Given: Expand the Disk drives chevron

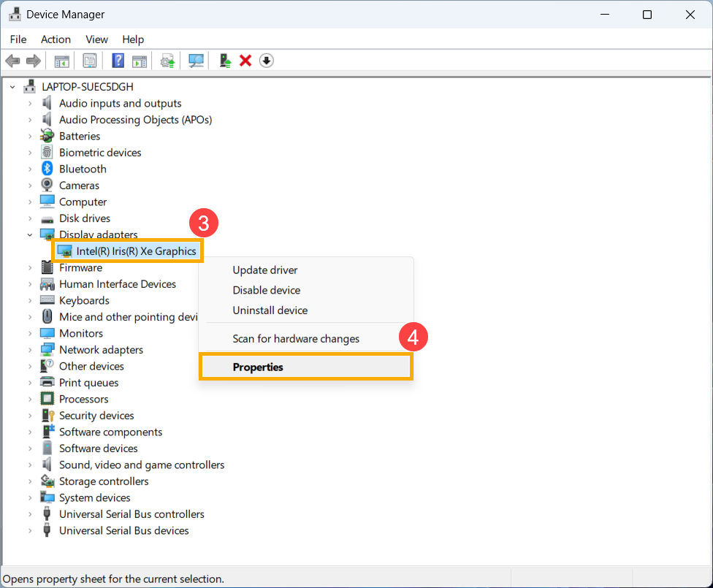Looking at the screenshot, I should pyautogui.click(x=30, y=218).
